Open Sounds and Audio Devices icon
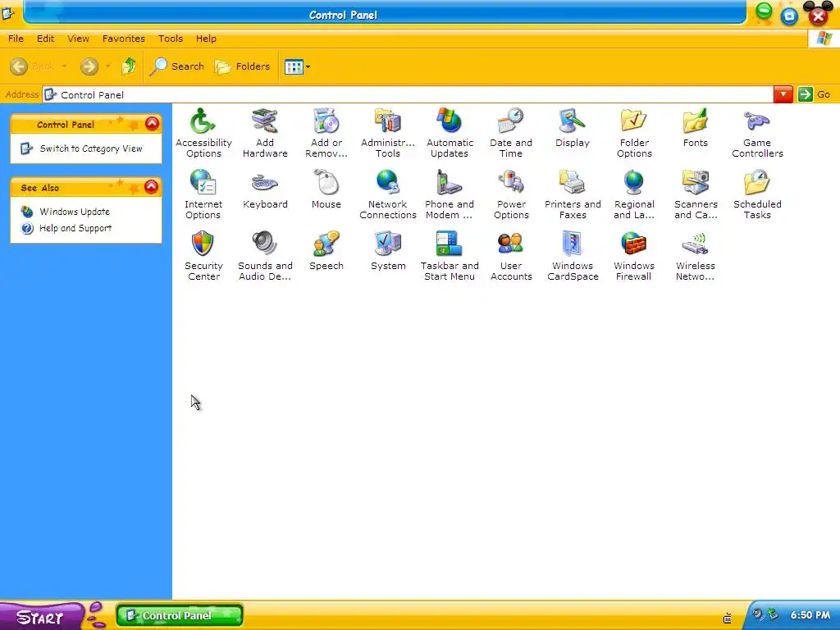The height and width of the screenshot is (630, 840). pos(265,256)
